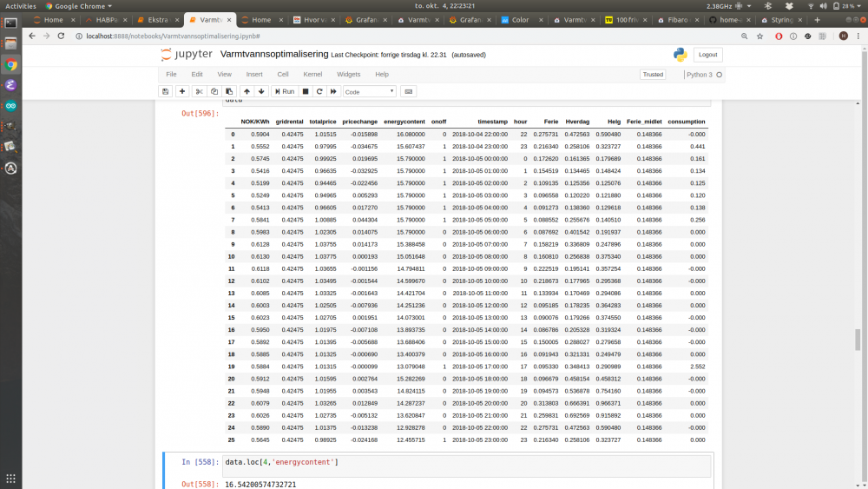Image resolution: width=868 pixels, height=489 pixels.
Task: Click code cell data.loc[4,'energycontent']
Action: point(467,466)
